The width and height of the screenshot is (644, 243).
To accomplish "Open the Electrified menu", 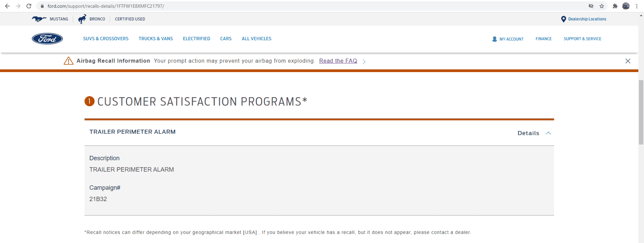I will pos(197,39).
